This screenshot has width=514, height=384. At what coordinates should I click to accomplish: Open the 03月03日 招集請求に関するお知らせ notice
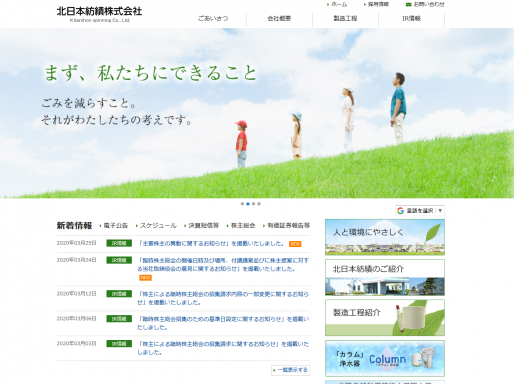point(223,348)
